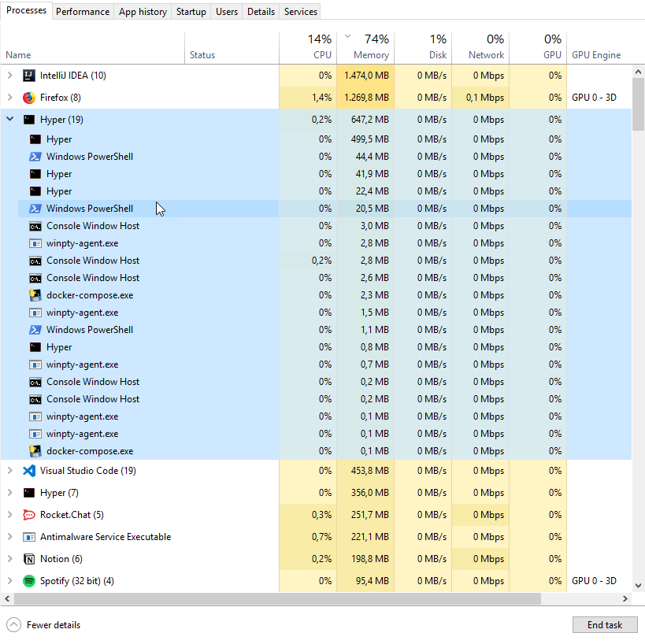Click the horizontal scrollbar left arrow
Image resolution: width=645 pixels, height=644 pixels.
(x=7, y=599)
